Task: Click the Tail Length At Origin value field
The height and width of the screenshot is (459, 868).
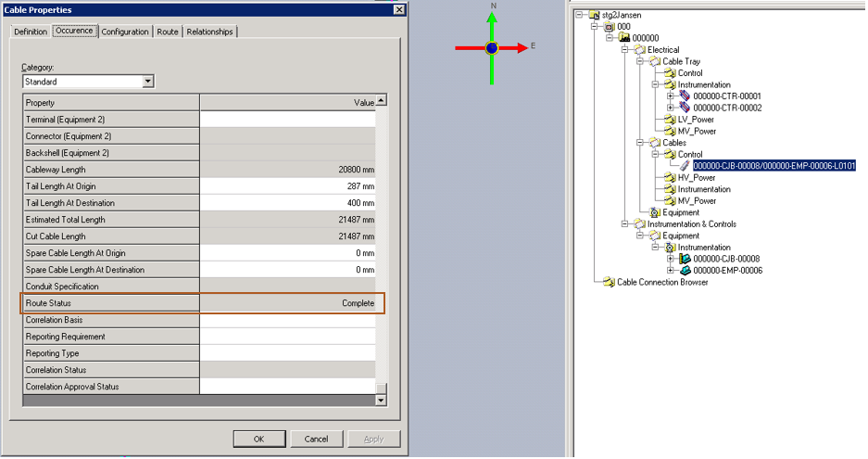Action: point(288,186)
